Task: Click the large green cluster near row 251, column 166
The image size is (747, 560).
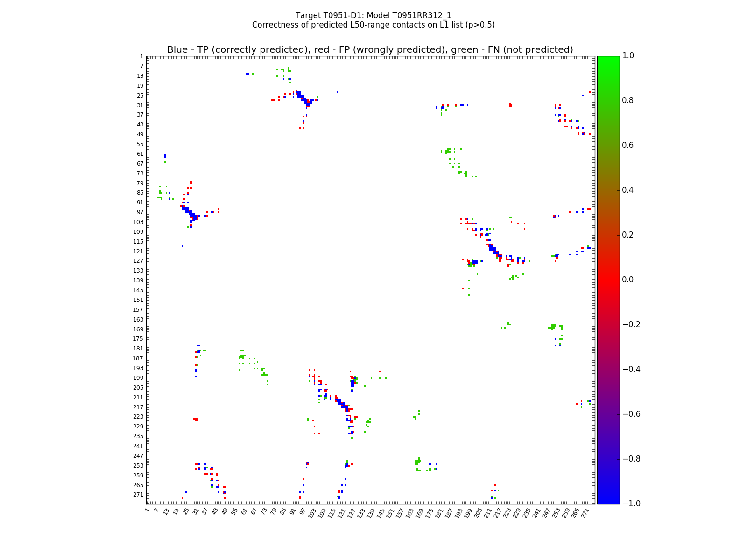Action: click(417, 462)
